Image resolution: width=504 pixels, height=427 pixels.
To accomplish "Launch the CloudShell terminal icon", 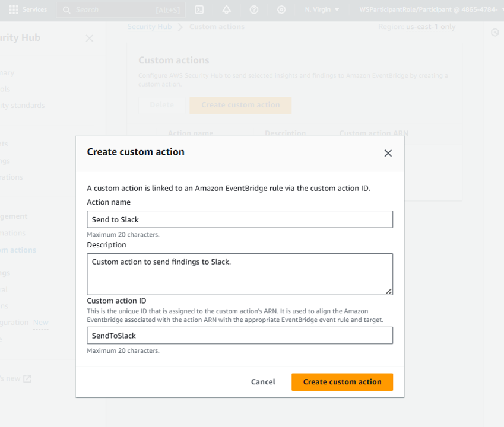I will pyautogui.click(x=199, y=9).
